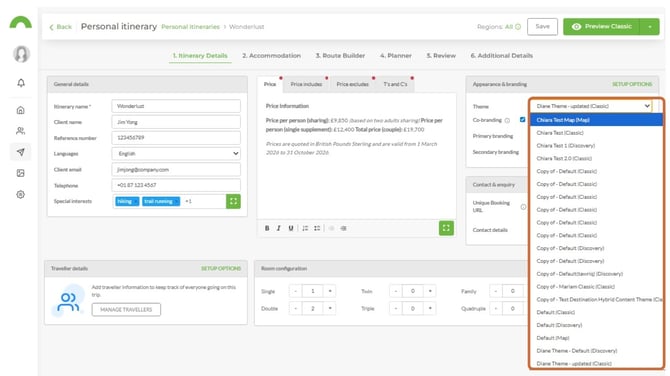The image size is (670, 376).
Task: Increase the Twin room count
Action: click(430, 291)
